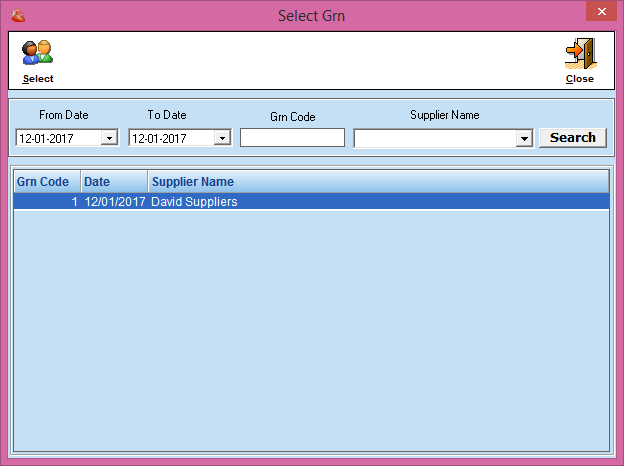Open the From Date calendar dropdown arrow

[x=109, y=138]
